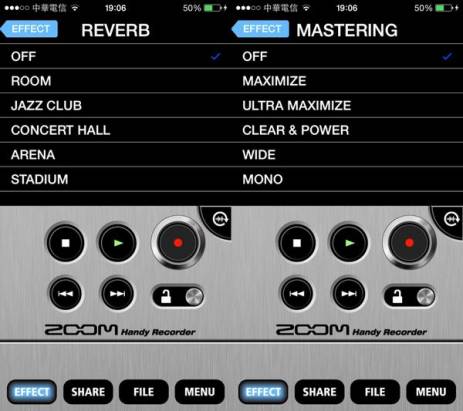The image size is (463, 411).
Task: Select JAZZ CLUB reverb preset
Action: [x=116, y=105]
